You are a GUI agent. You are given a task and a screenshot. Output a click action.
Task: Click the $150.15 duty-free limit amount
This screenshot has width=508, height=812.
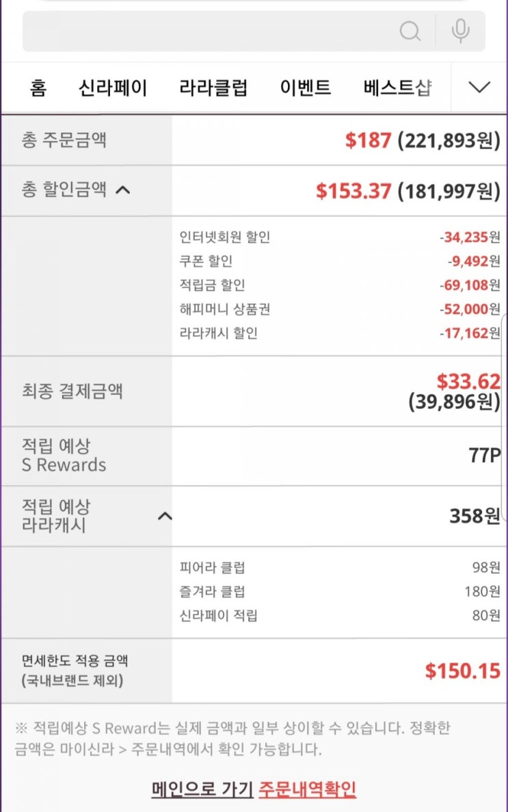(x=462, y=671)
